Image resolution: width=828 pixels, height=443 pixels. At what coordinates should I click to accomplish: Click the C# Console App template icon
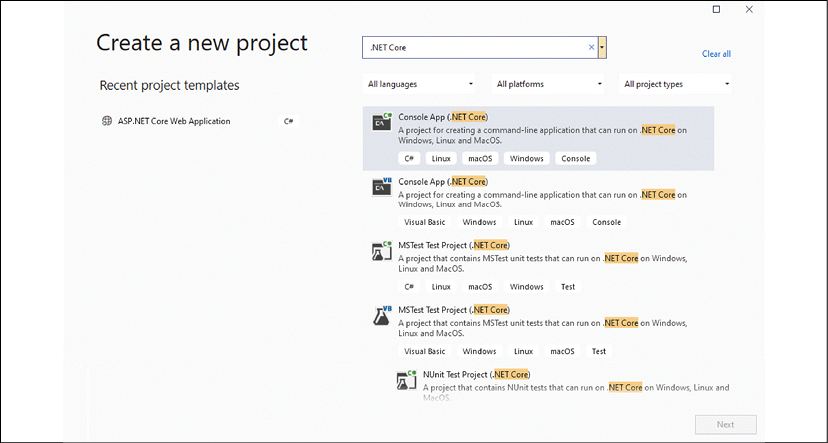click(382, 122)
